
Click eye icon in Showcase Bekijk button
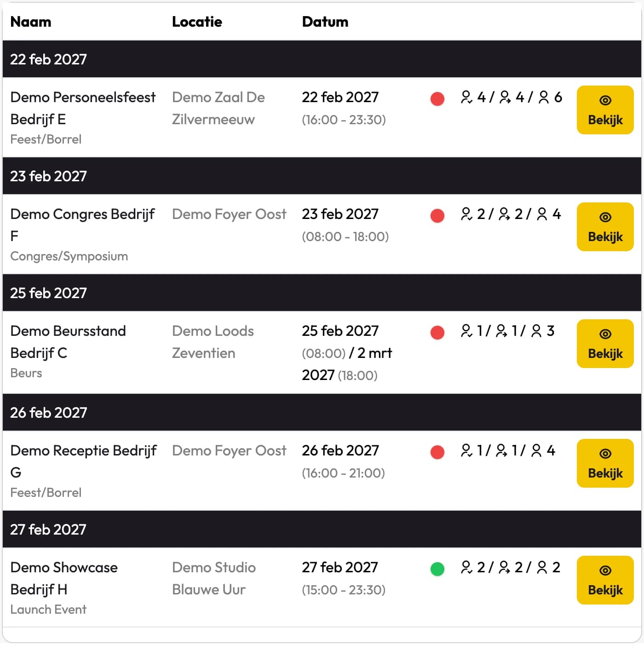point(605,570)
